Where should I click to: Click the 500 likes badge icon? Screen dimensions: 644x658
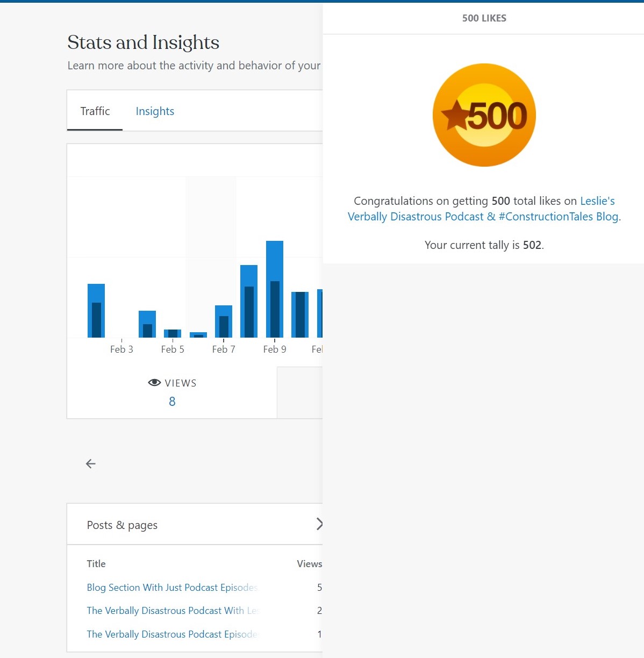pos(484,115)
